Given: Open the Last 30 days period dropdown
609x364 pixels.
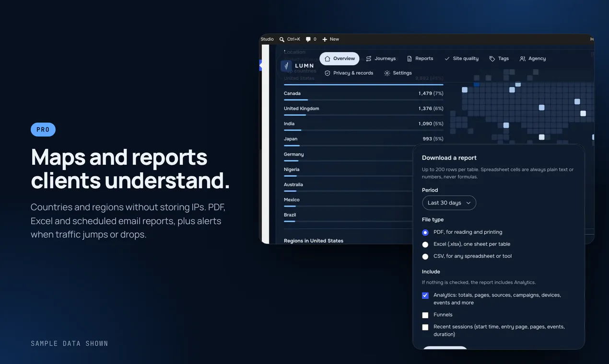Looking at the screenshot, I should (x=449, y=203).
